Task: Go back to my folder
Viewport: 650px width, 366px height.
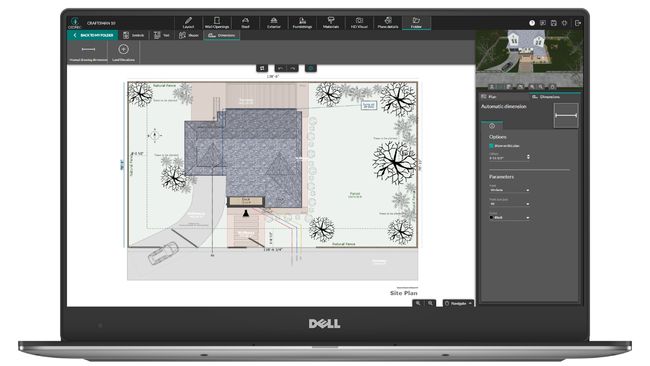Action: click(93, 35)
